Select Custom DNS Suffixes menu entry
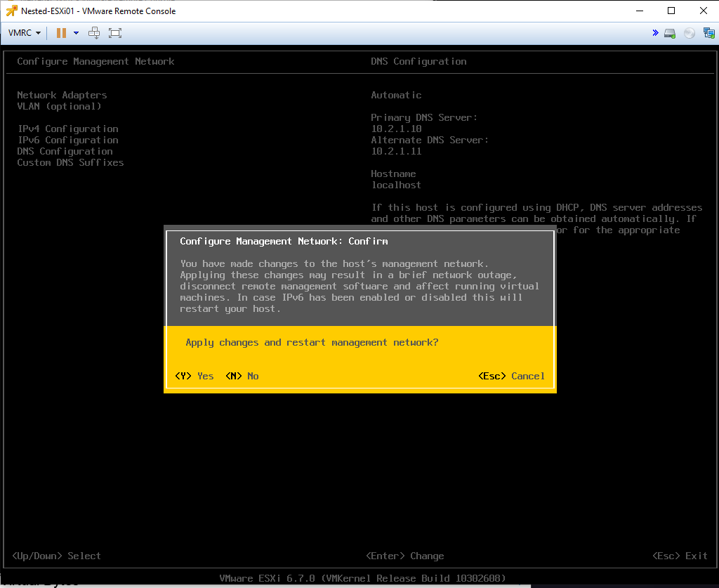The height and width of the screenshot is (588, 719). point(70,162)
